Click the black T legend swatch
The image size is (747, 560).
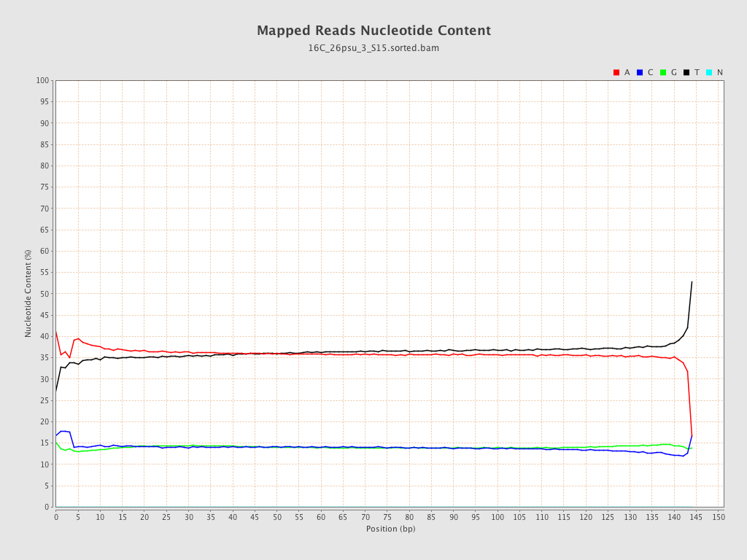click(686, 72)
